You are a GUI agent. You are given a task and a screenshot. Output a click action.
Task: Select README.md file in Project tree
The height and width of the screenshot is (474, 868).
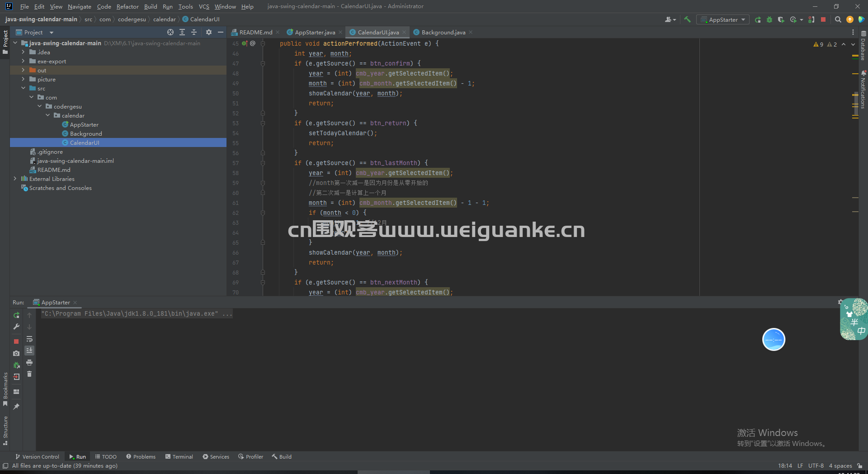(x=54, y=170)
